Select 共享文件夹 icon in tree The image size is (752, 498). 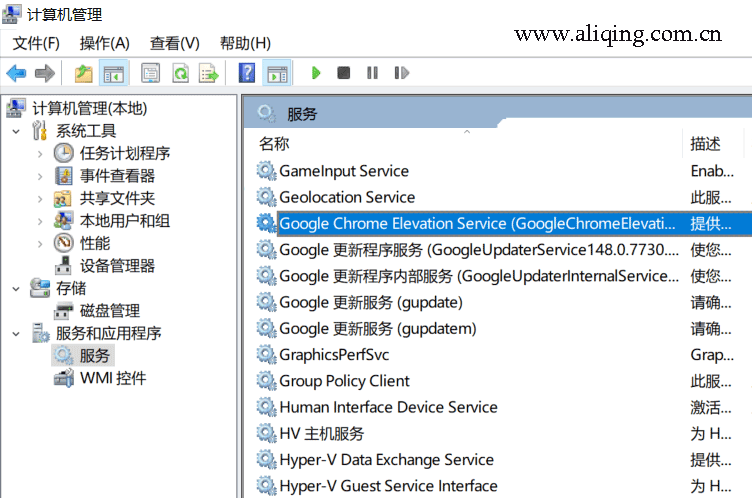point(63,198)
